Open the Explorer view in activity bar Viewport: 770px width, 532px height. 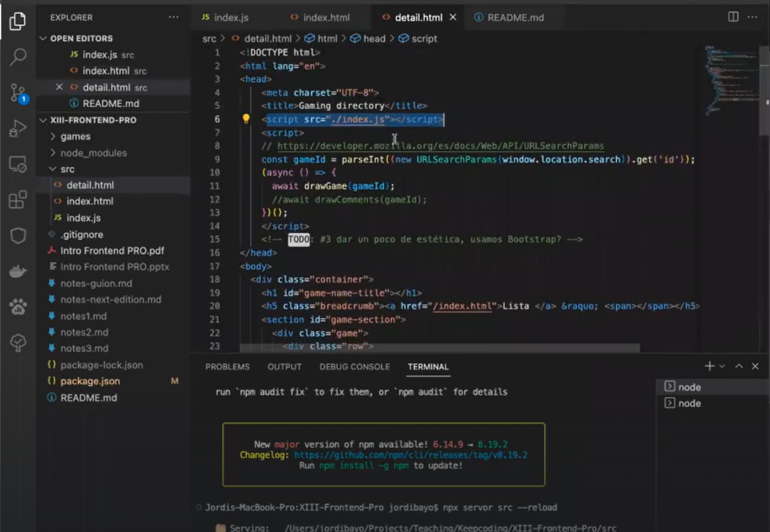point(17,21)
